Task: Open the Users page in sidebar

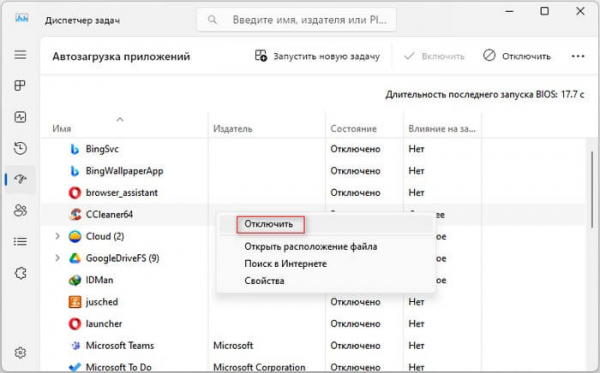Action: coord(20,210)
